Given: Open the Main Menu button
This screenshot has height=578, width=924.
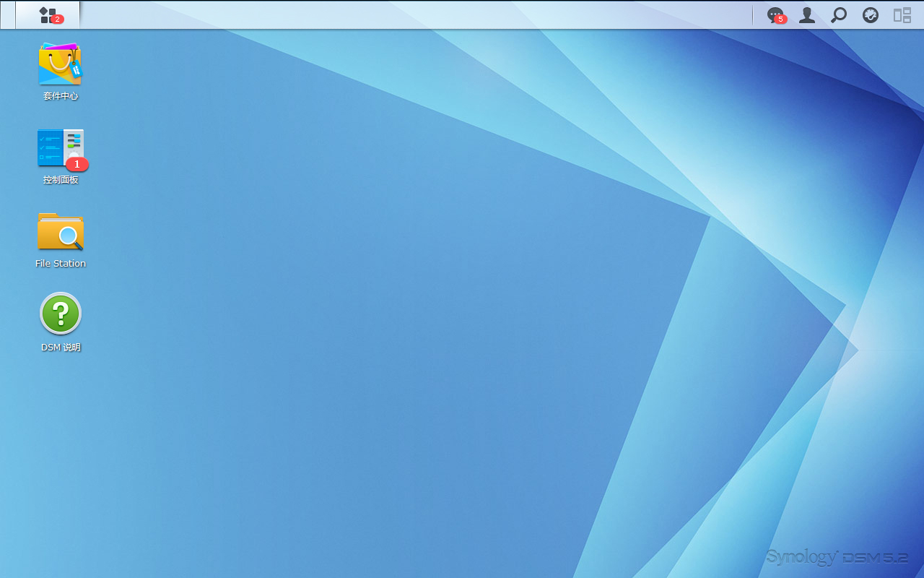Looking at the screenshot, I should [x=48, y=14].
